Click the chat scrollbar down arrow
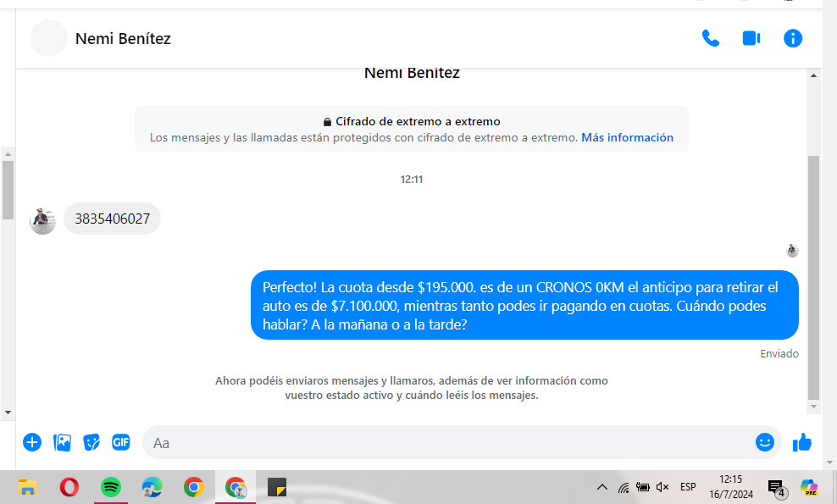837x504 pixels. pyautogui.click(x=813, y=407)
